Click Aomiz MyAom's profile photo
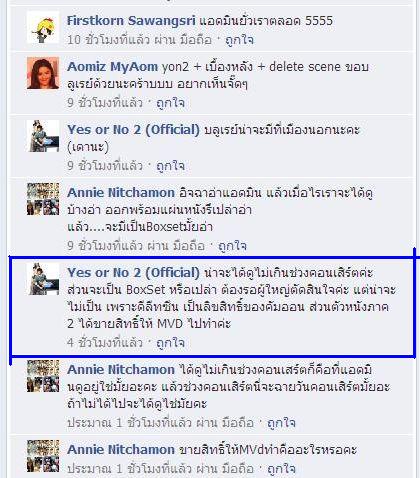 43,73
